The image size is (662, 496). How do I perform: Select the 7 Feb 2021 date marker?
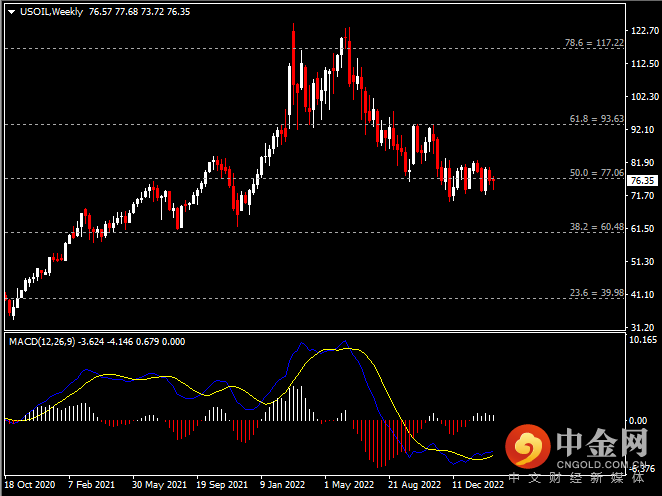92,484
